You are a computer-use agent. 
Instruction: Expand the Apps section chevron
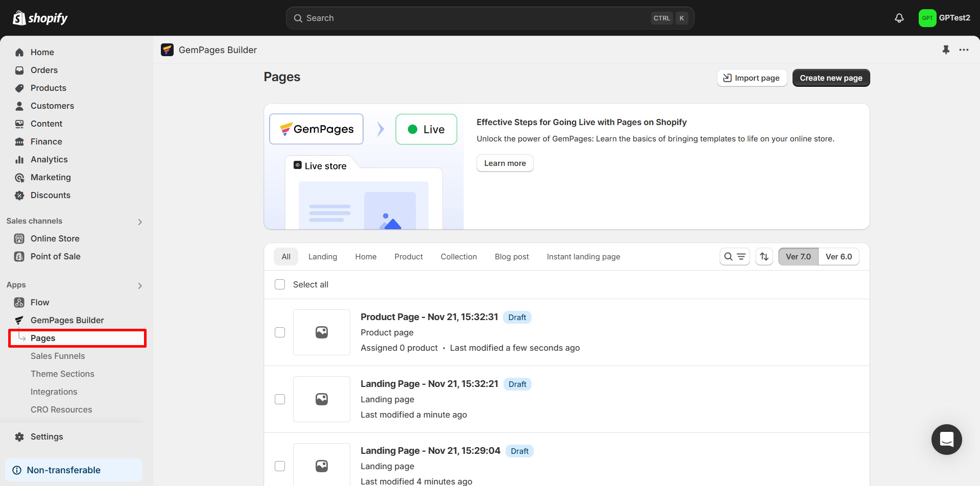click(140, 285)
